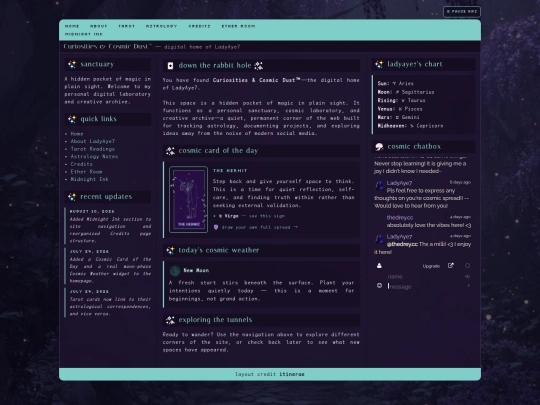Click the 'Venus: Pisces' chart row
The height and width of the screenshot is (405, 540).
point(400,109)
